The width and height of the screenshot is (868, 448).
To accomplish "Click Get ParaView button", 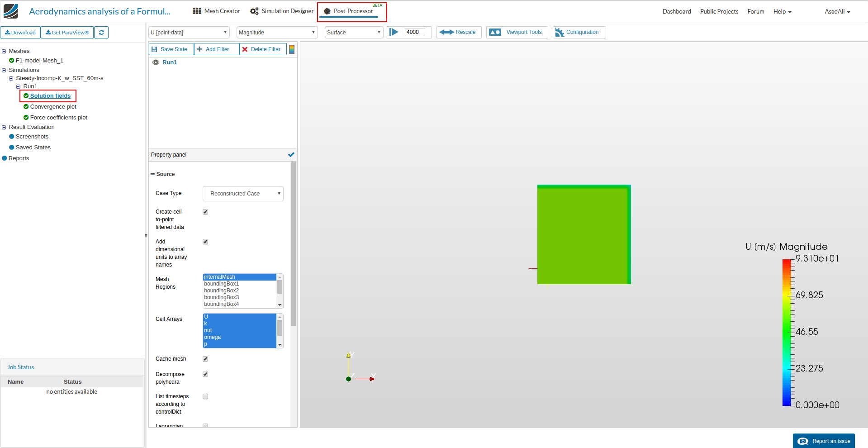I will [x=67, y=33].
